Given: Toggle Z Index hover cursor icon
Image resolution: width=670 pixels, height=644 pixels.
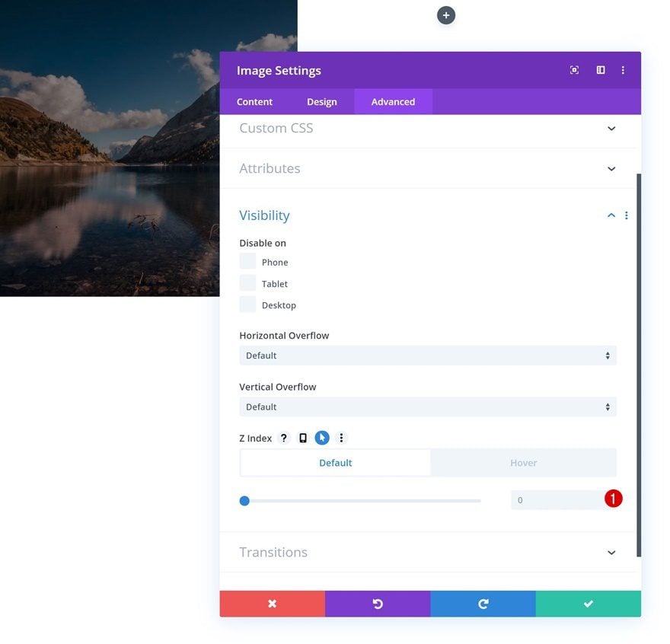Looking at the screenshot, I should tap(322, 438).
